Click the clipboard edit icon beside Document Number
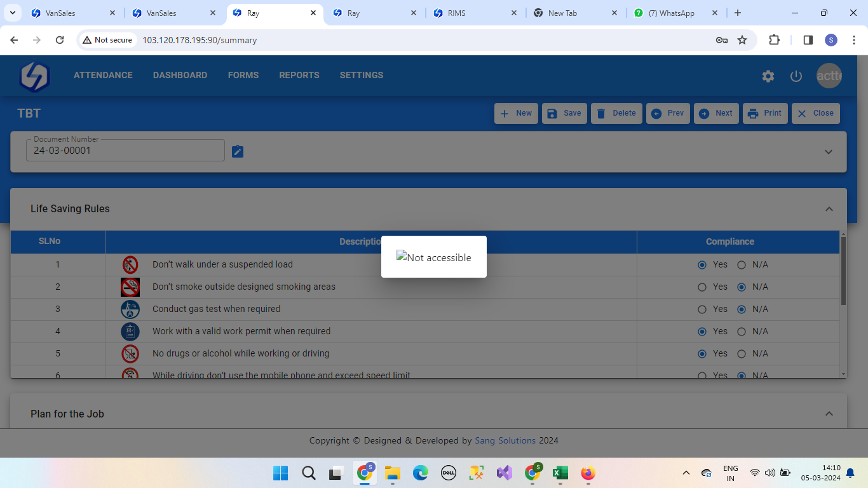Image resolution: width=868 pixels, height=488 pixels. click(x=238, y=151)
